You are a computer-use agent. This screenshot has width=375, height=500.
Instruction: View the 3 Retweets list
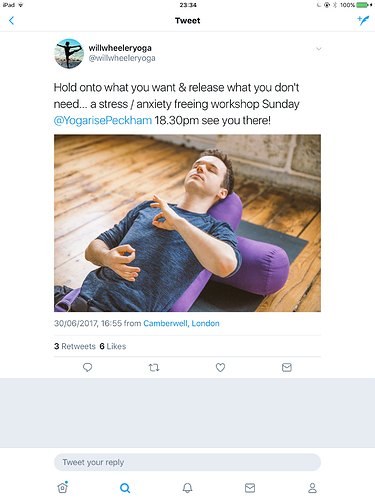pos(75,346)
